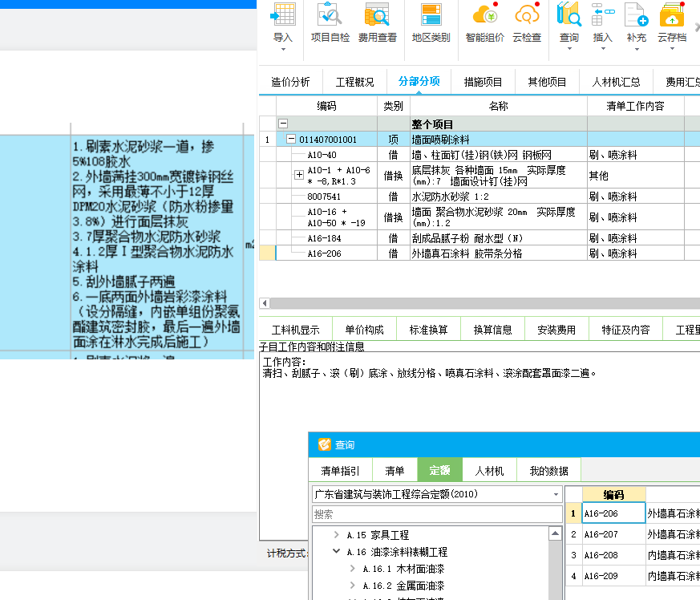Open the 标准换算 panel tab
Image resolution: width=700 pixels, height=600 pixels.
(x=428, y=330)
